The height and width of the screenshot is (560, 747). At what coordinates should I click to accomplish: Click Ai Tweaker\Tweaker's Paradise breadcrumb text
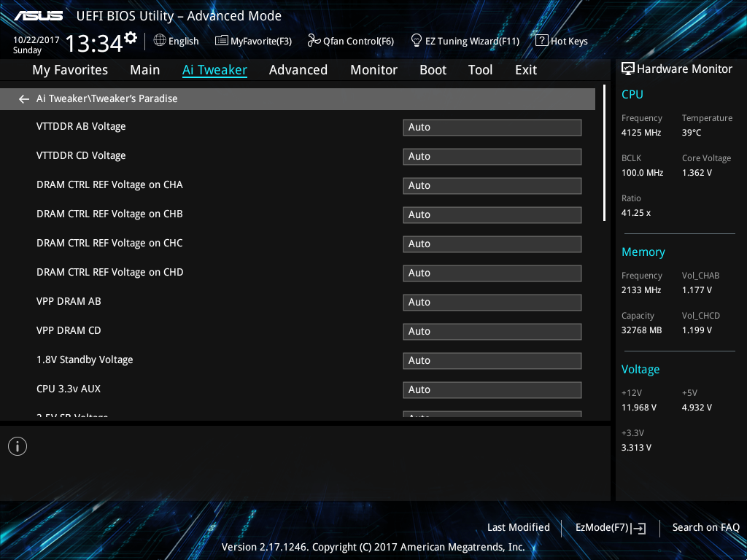click(107, 98)
